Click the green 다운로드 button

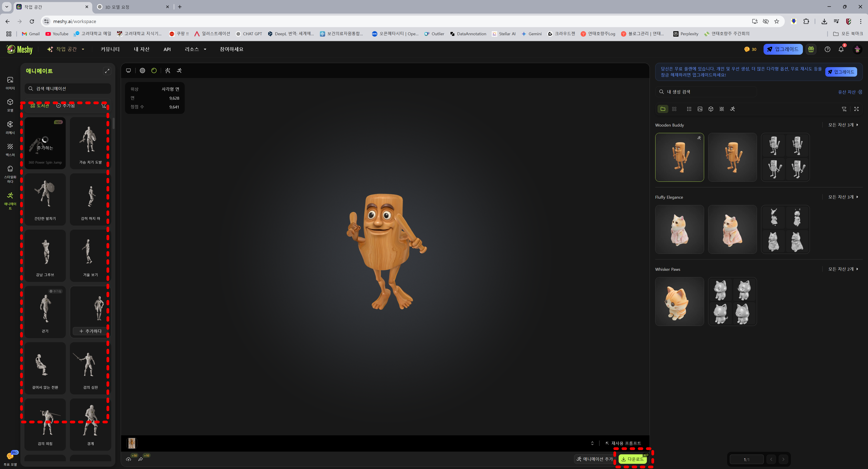[632, 459]
